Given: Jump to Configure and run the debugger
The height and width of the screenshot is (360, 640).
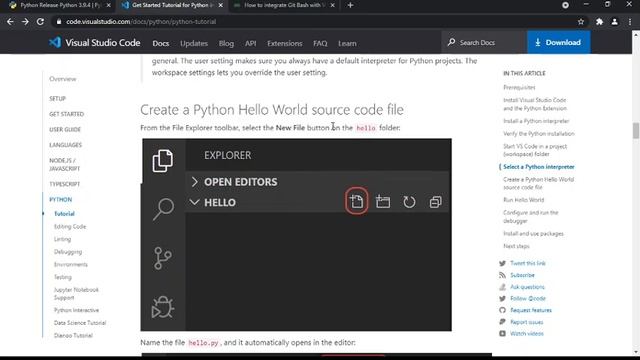Looking at the screenshot, I should pos(531,217).
